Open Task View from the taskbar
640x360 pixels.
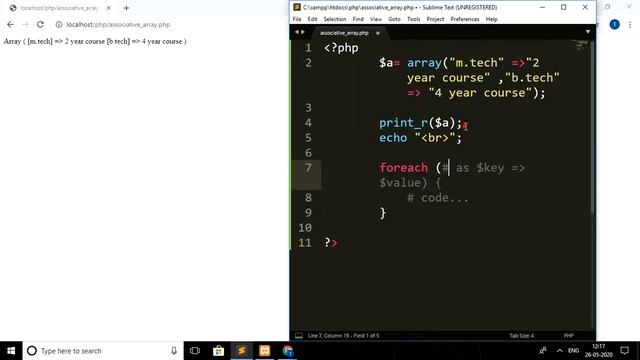click(195, 351)
